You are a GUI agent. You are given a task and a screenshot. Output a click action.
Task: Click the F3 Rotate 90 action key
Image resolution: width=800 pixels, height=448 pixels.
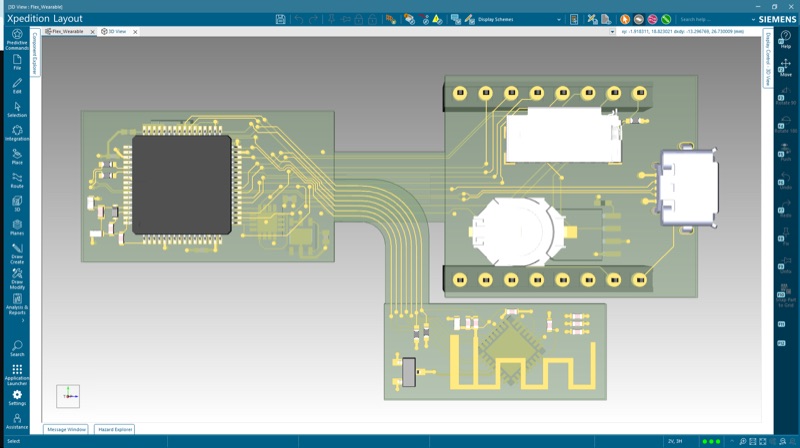pos(785,96)
